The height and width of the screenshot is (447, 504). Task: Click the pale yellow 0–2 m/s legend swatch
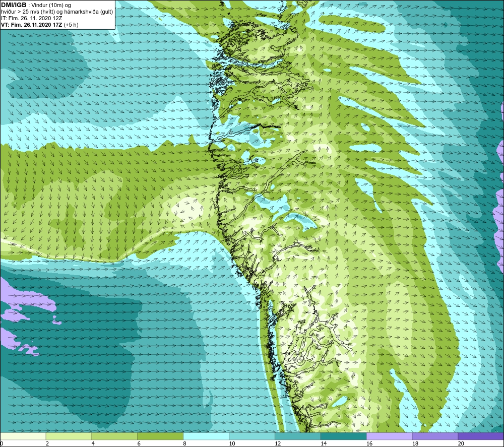point(23,436)
